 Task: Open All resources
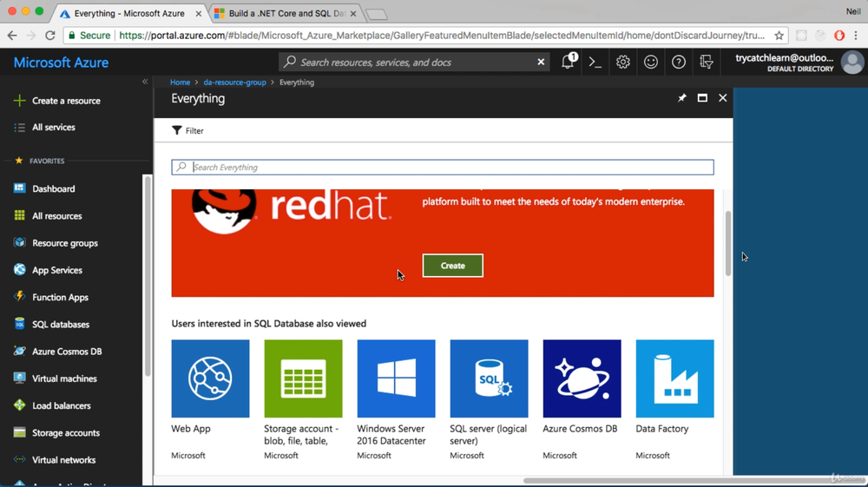coord(48,216)
